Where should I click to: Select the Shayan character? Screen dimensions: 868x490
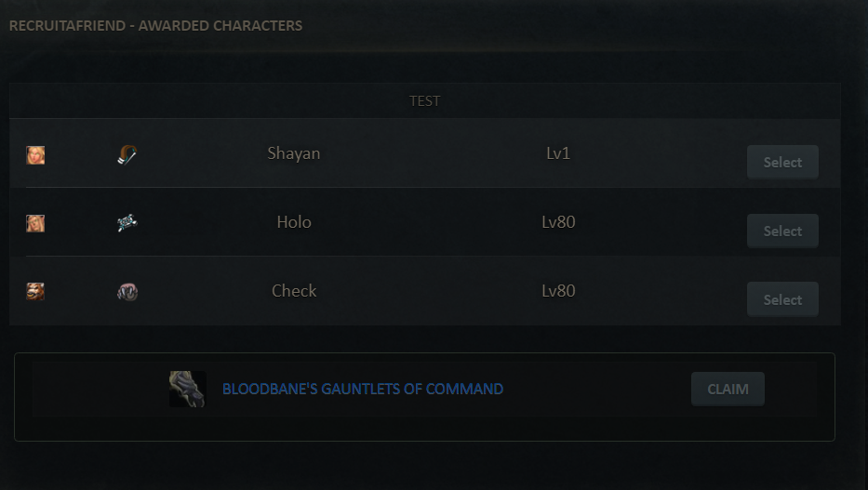[x=782, y=162]
